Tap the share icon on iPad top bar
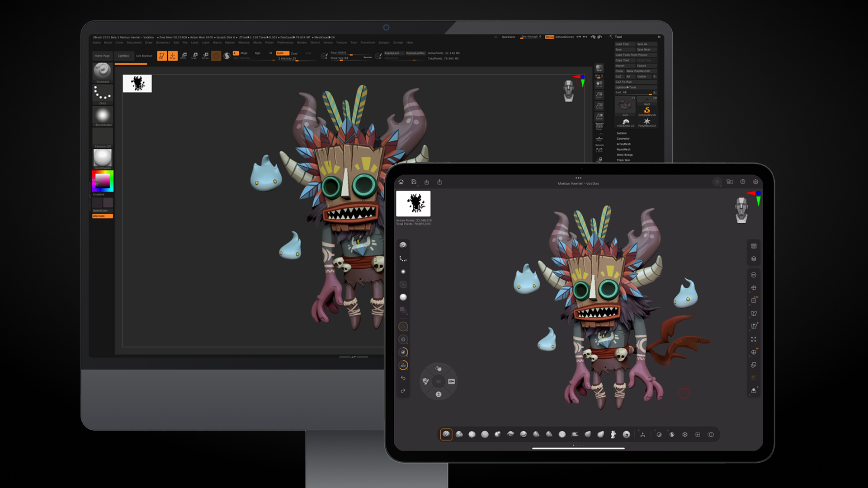This screenshot has width=868, height=488. tap(439, 182)
